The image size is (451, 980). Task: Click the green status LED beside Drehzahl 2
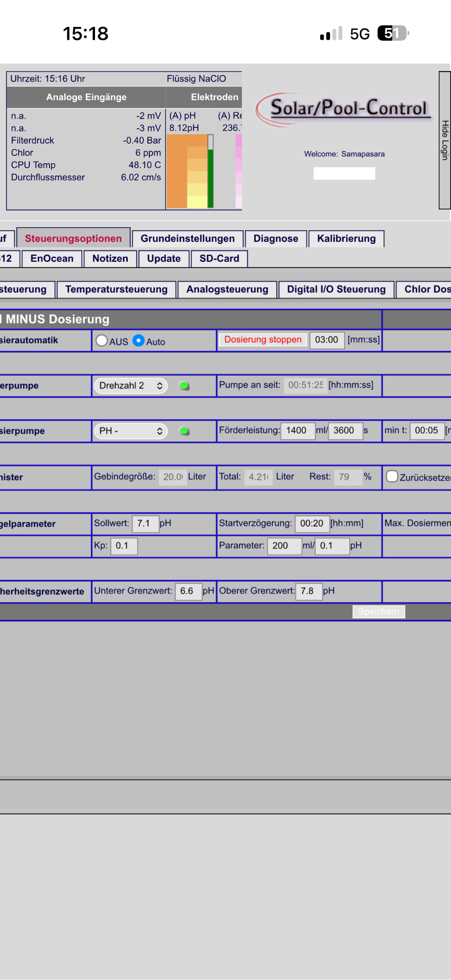[185, 386]
